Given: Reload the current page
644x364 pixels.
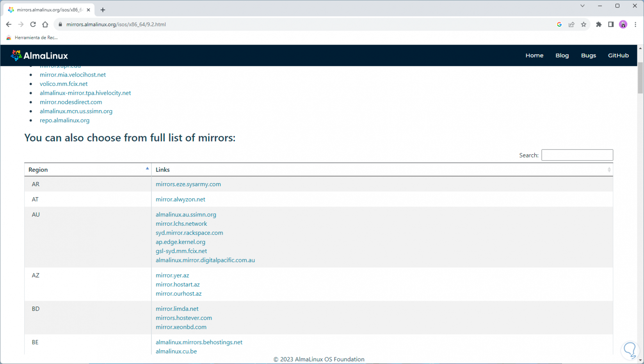Looking at the screenshot, I should pyautogui.click(x=33, y=24).
